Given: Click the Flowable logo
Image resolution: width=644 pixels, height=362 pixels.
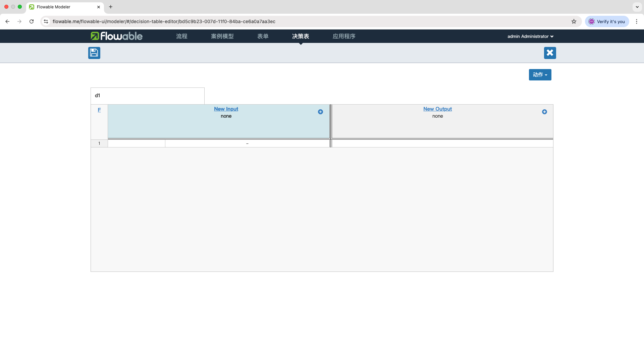Looking at the screenshot, I should (x=116, y=36).
